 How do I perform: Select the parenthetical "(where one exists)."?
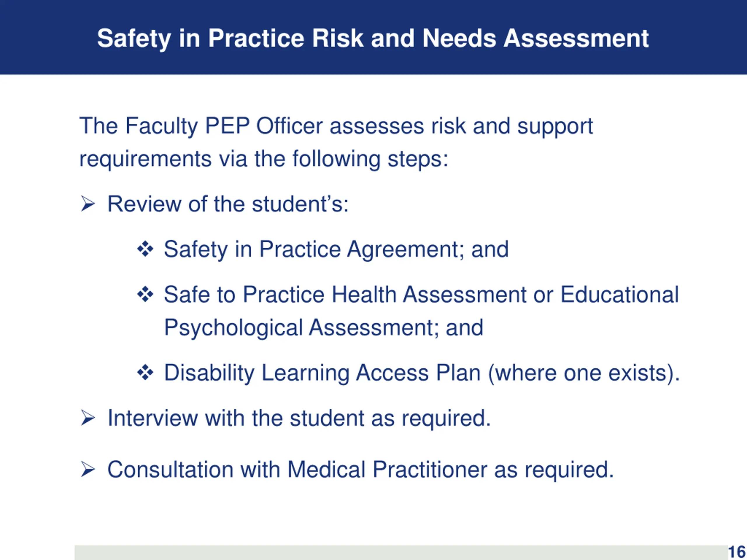click(584, 373)
